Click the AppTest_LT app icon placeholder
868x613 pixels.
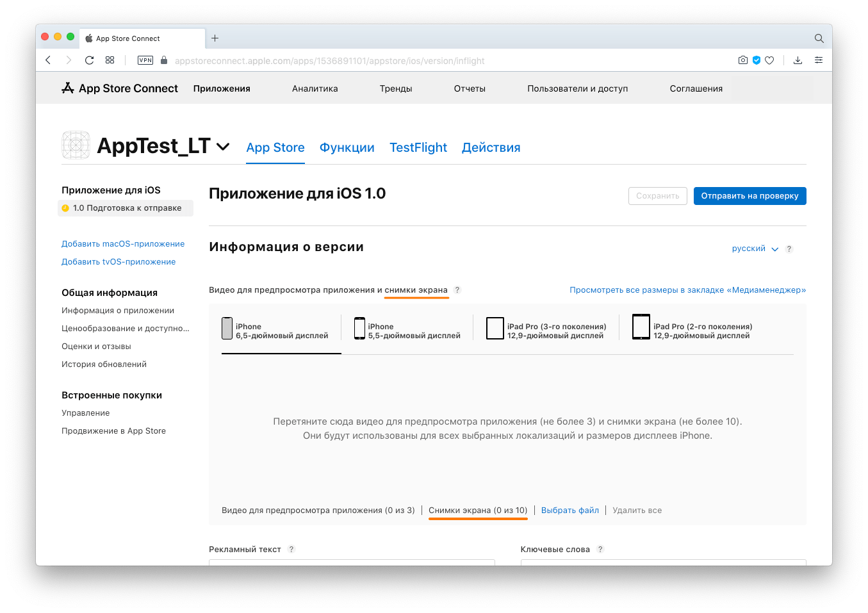[76, 145]
